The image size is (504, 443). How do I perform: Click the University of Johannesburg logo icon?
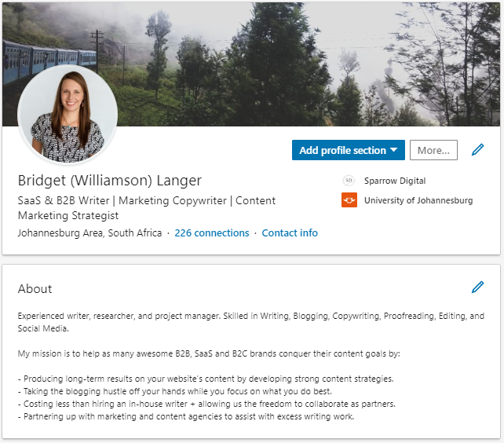349,200
